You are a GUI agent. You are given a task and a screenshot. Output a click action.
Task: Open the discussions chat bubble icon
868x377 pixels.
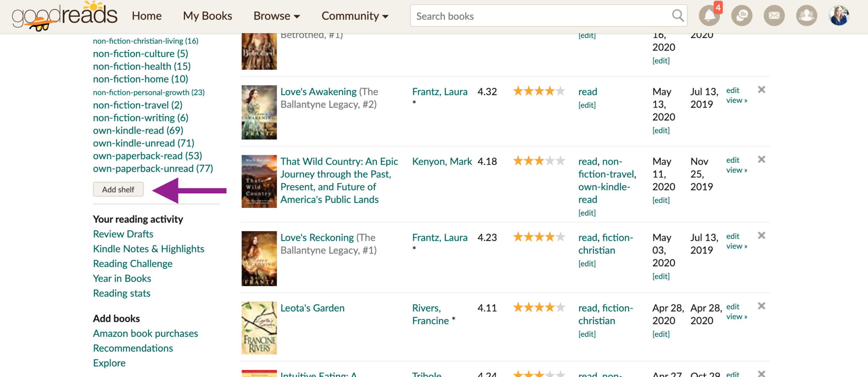(742, 16)
